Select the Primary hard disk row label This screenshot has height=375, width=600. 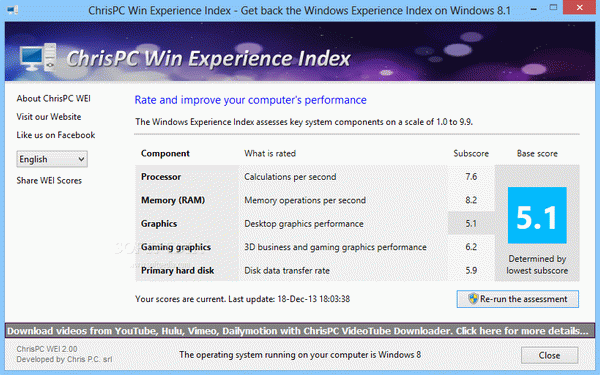point(178,271)
